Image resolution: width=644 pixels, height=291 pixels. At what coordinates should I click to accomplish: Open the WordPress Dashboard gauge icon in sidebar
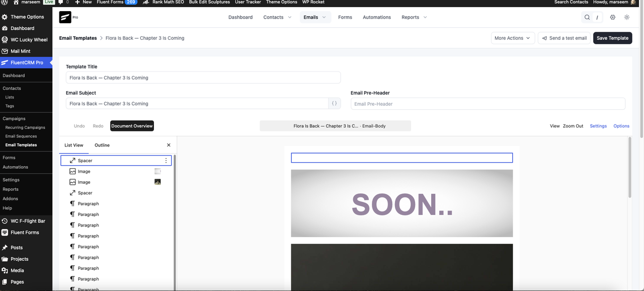[5, 28]
